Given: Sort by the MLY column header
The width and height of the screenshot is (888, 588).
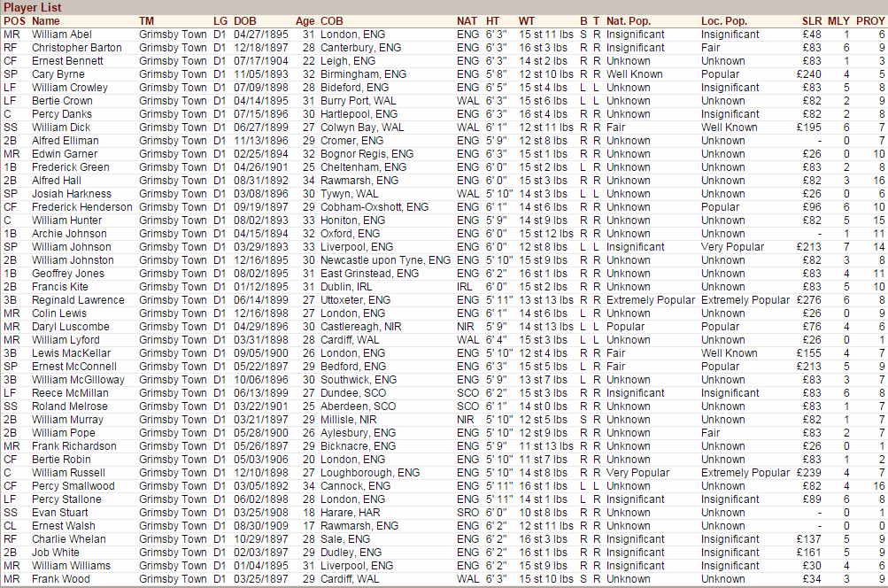Looking at the screenshot, I should [838, 21].
